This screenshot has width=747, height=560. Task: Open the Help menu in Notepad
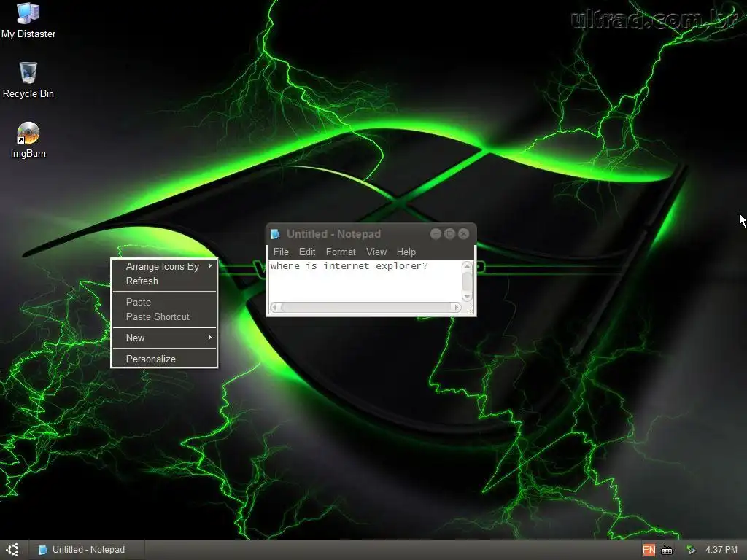pos(406,252)
